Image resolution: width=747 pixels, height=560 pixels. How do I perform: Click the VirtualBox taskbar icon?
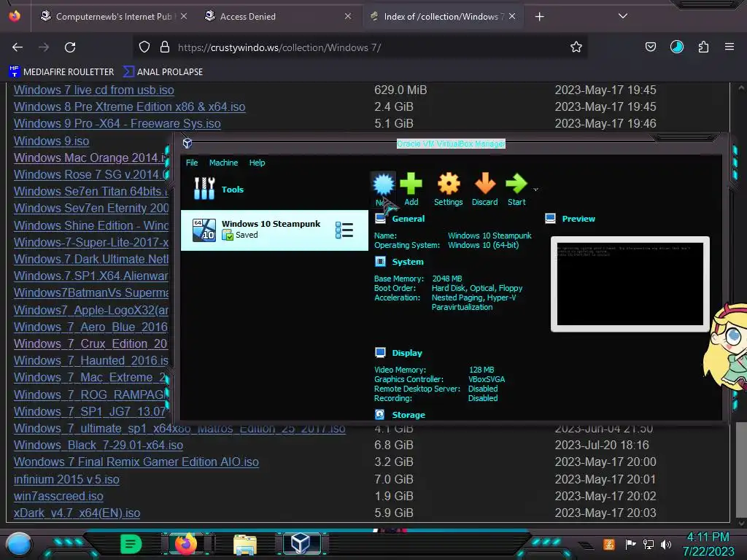pos(301,544)
